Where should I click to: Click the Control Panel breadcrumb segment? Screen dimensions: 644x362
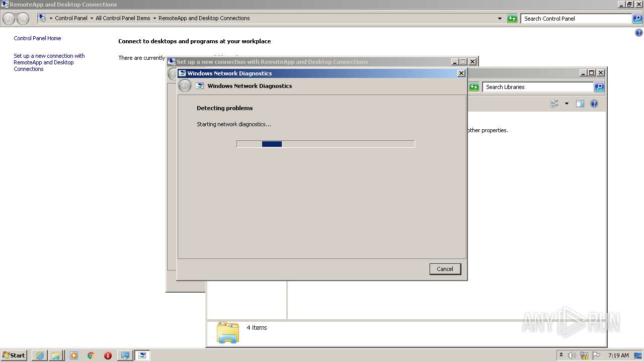tap(71, 18)
